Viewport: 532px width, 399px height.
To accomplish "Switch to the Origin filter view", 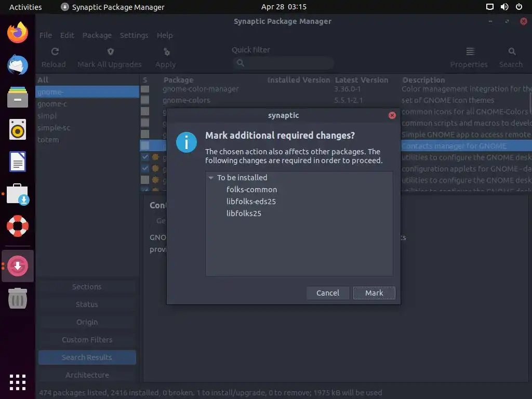I will click(87, 322).
